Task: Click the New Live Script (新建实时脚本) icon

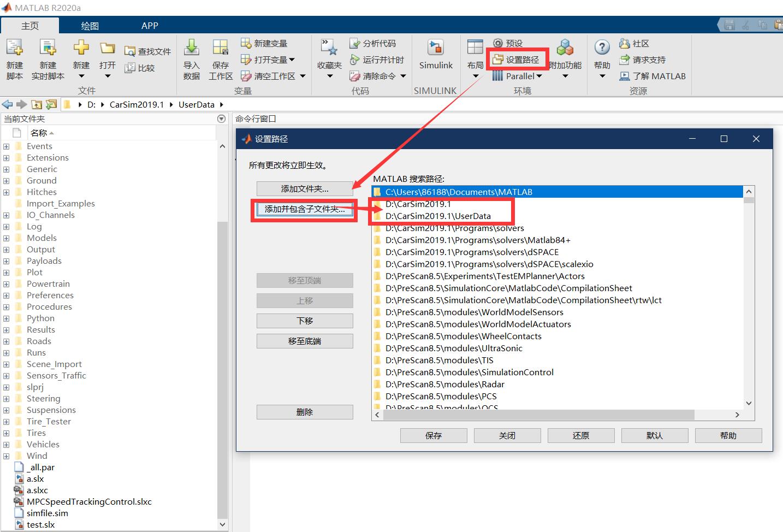Action: pos(48,48)
